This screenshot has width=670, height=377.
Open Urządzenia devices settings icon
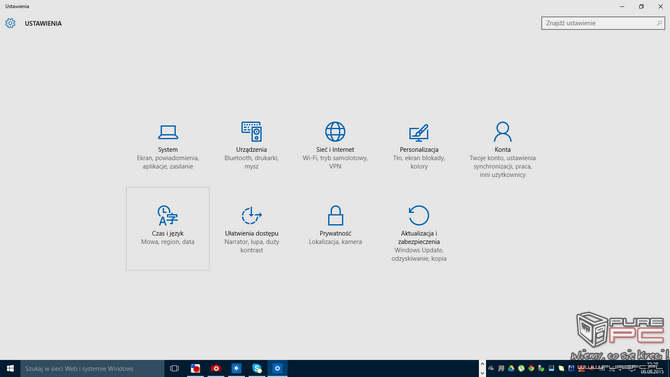[251, 132]
